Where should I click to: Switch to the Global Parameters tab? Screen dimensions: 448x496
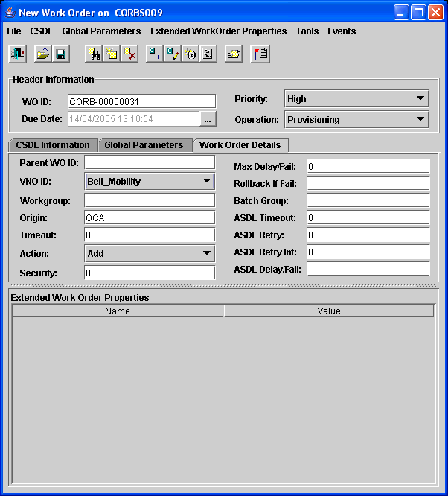[144, 145]
